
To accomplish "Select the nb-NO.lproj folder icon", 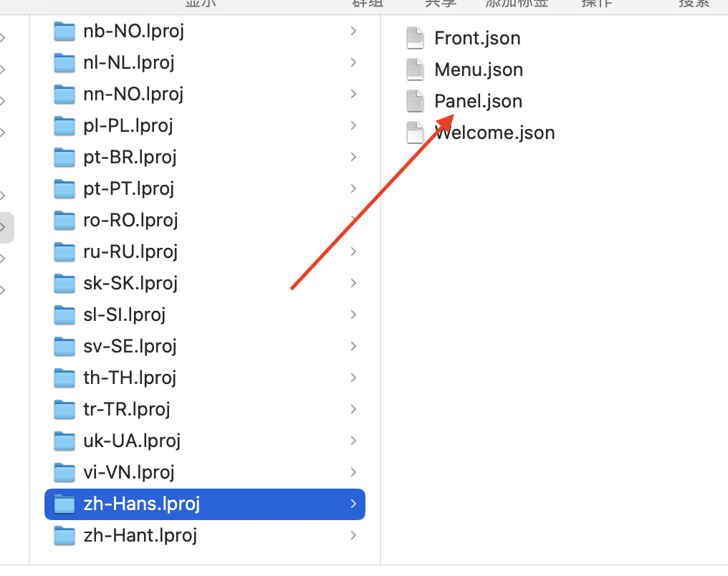I will (x=64, y=31).
